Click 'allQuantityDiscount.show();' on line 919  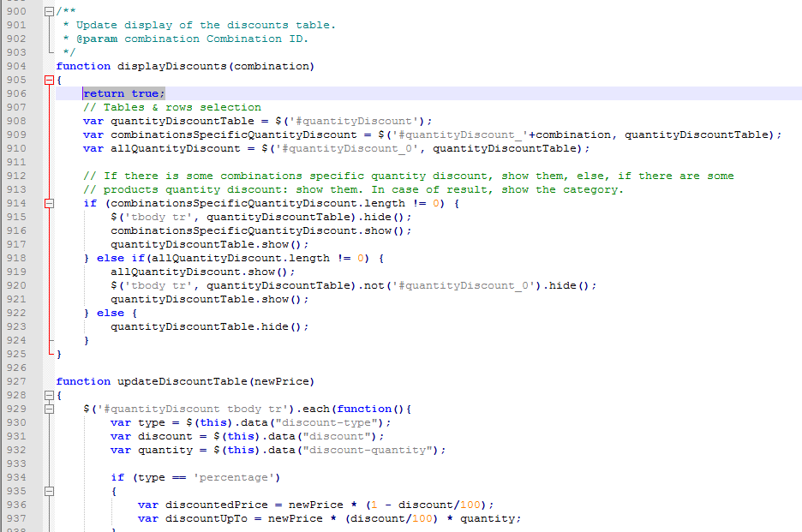point(202,272)
